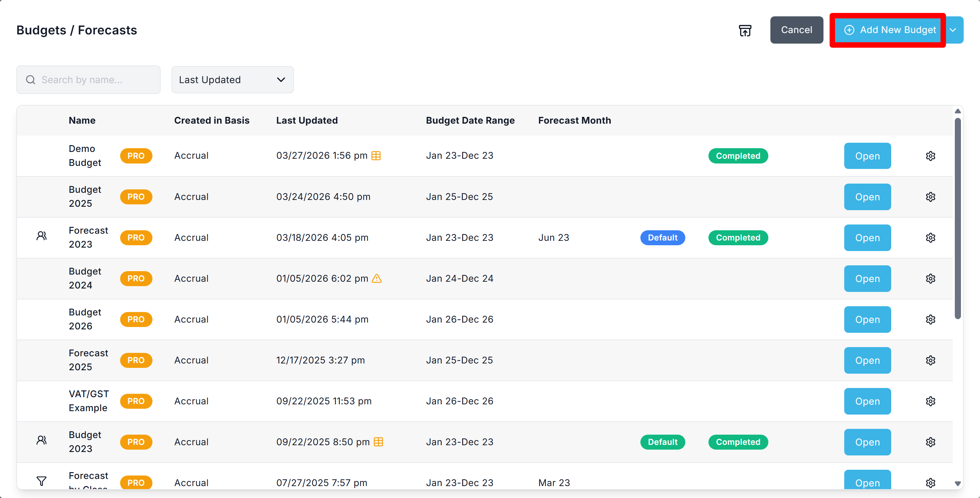Open settings gear for Demo Budget
The height and width of the screenshot is (498, 980).
930,156
